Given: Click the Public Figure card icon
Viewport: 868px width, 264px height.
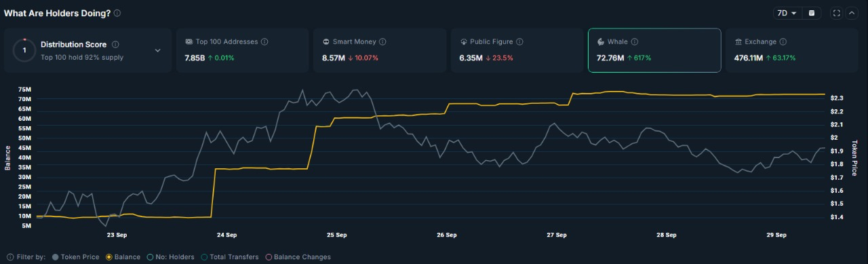Looking at the screenshot, I should coord(464,41).
